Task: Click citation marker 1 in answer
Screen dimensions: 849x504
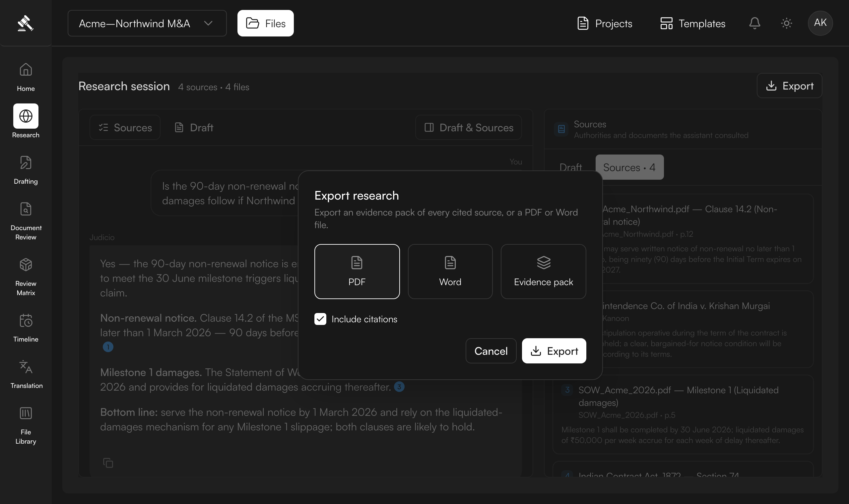Action: click(x=108, y=347)
